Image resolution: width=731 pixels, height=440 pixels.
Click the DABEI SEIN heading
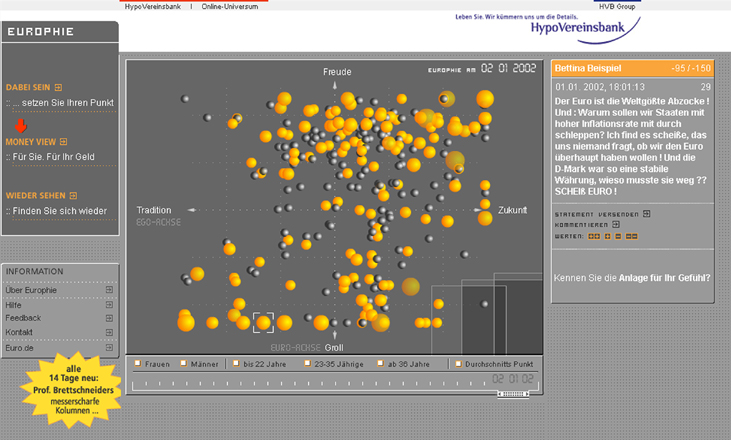pyautogui.click(x=28, y=87)
